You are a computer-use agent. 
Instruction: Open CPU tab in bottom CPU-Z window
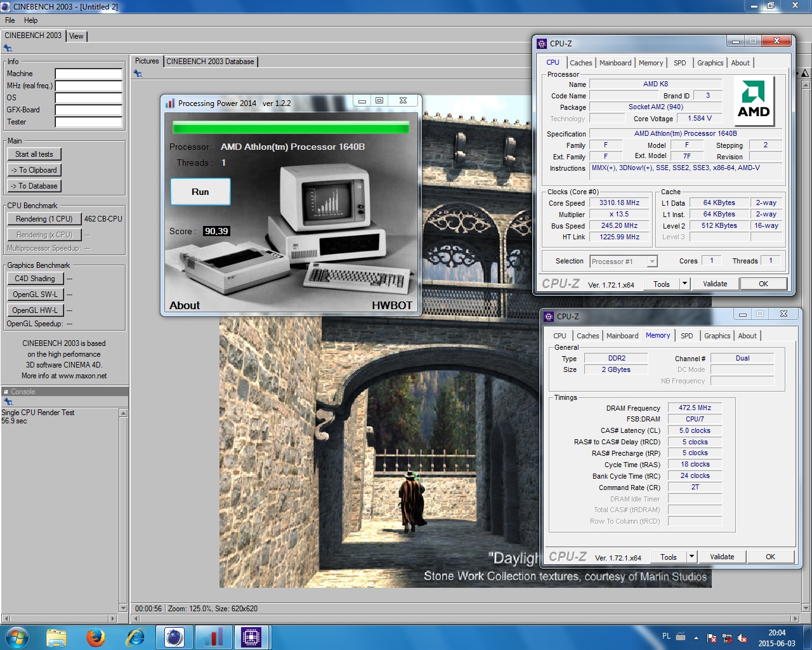coord(560,336)
